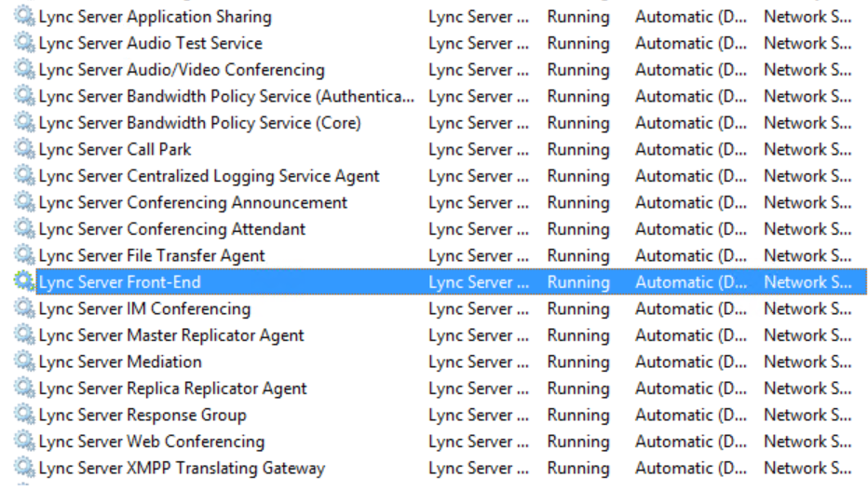This screenshot has height=491, width=868.
Task: Click Running status of Application Sharing row
Action: pos(578,17)
